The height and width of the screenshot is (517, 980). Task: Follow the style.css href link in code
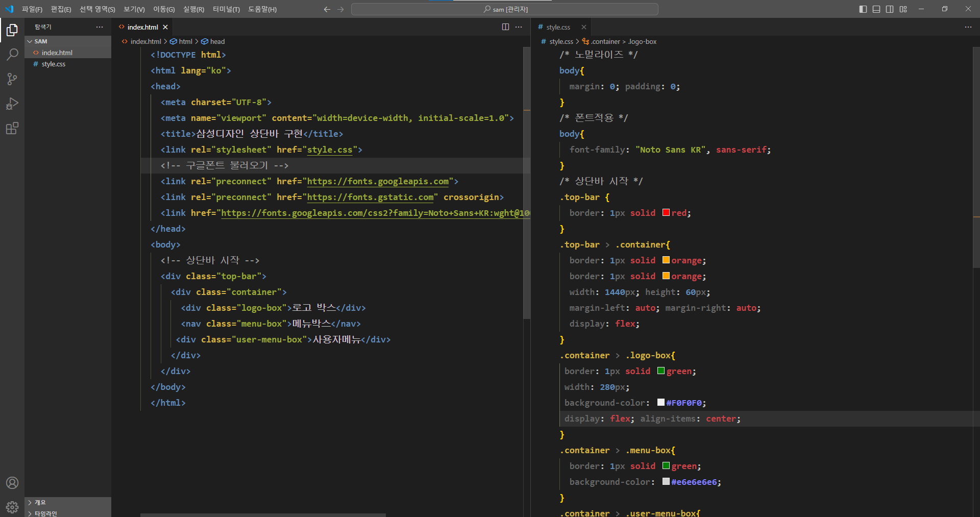(330, 150)
